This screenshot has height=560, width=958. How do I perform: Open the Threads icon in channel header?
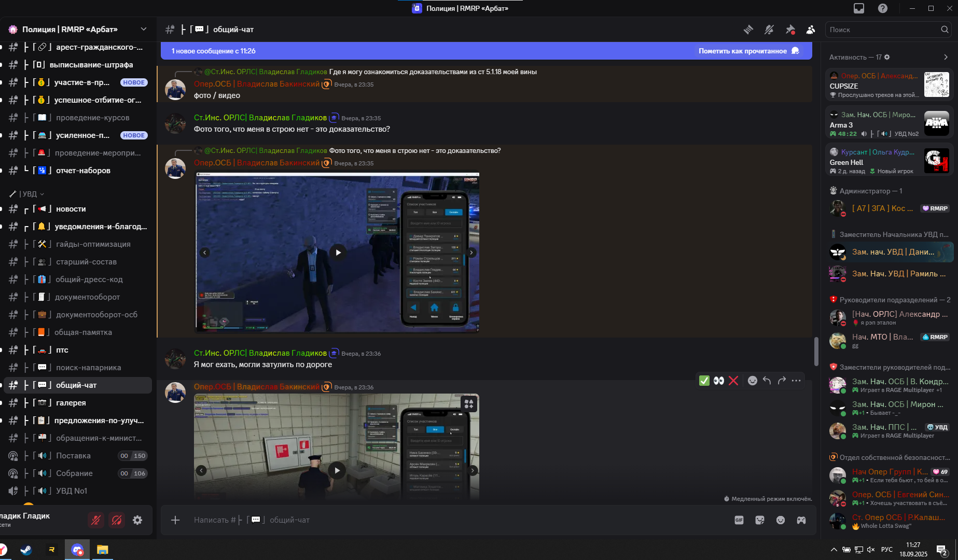point(748,30)
